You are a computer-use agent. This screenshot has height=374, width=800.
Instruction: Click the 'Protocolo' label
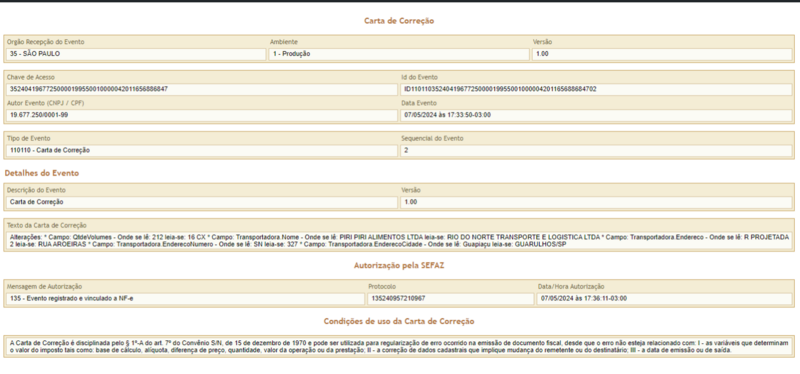[382, 287]
